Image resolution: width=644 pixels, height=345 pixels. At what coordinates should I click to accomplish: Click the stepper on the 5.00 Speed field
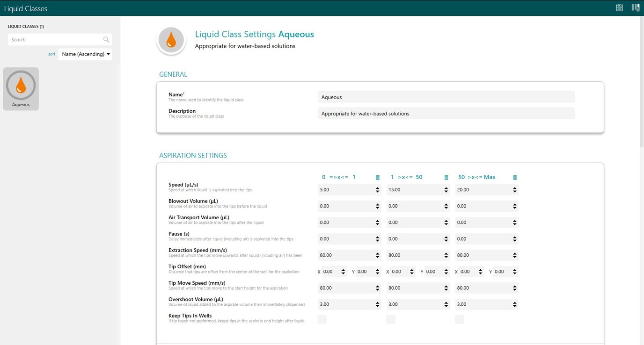tap(377, 190)
